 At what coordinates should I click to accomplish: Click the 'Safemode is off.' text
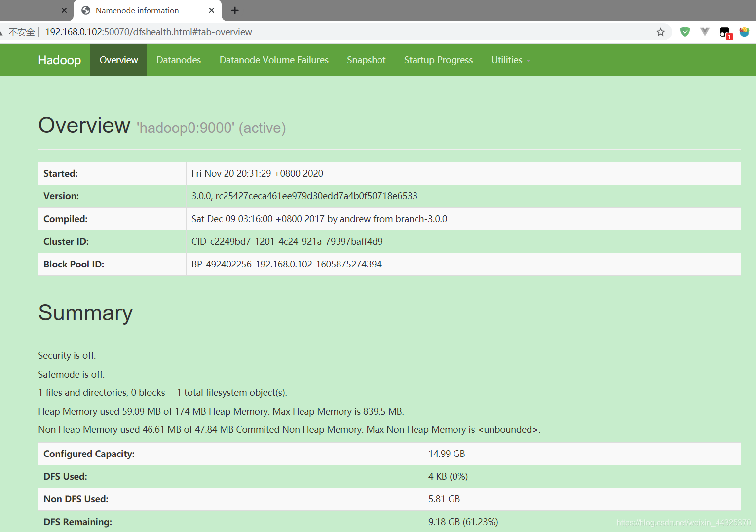click(72, 375)
